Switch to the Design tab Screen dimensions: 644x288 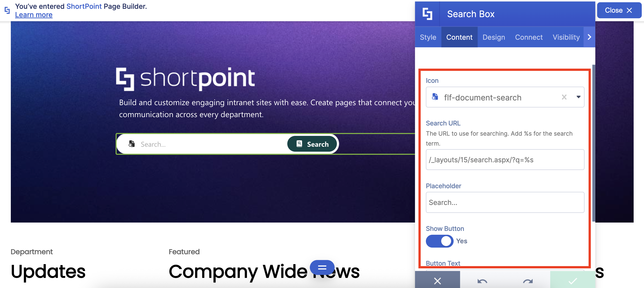click(x=493, y=37)
